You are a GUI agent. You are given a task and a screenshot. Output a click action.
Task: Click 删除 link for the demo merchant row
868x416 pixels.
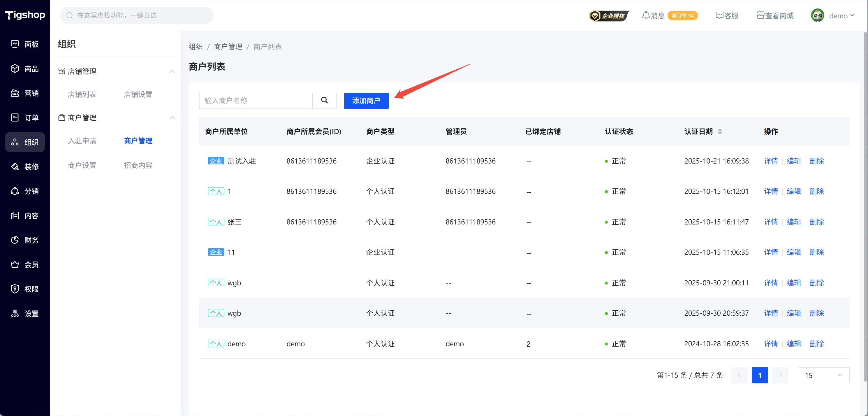point(816,343)
